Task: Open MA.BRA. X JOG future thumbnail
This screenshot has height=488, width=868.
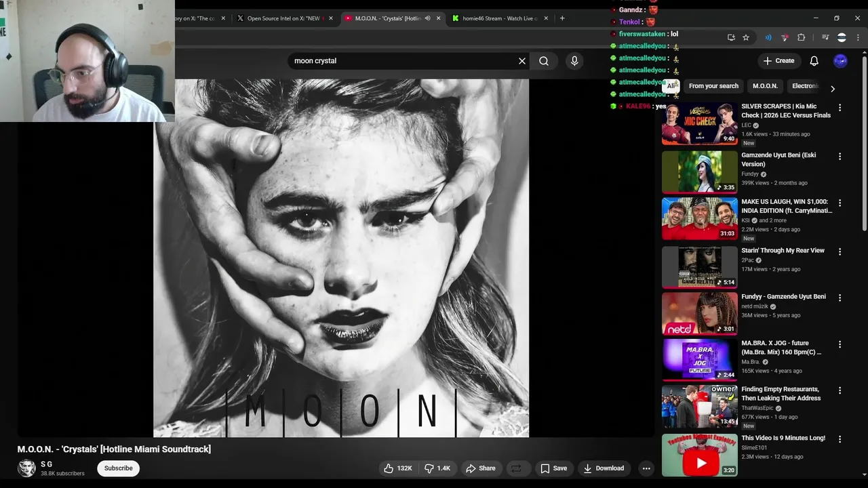Action: tap(699, 360)
